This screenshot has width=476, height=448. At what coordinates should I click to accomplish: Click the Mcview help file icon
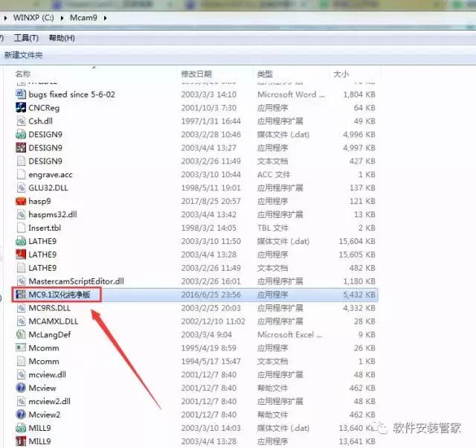tap(21, 388)
